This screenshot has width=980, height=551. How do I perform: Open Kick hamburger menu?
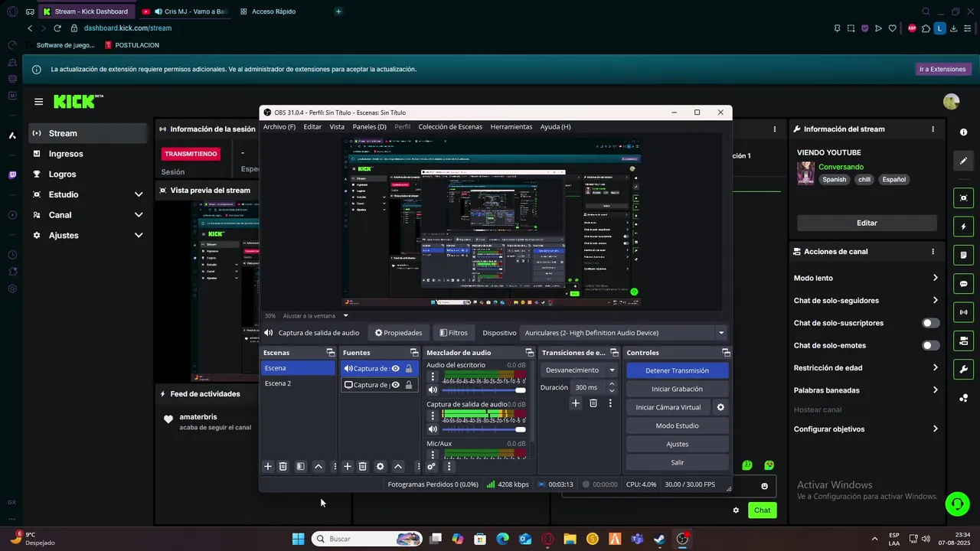point(38,101)
